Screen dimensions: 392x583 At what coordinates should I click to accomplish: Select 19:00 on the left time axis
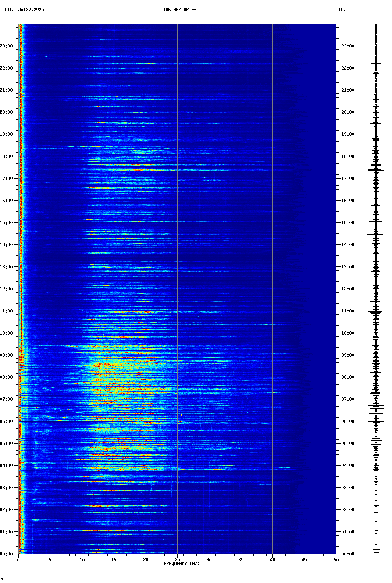click(x=6, y=134)
